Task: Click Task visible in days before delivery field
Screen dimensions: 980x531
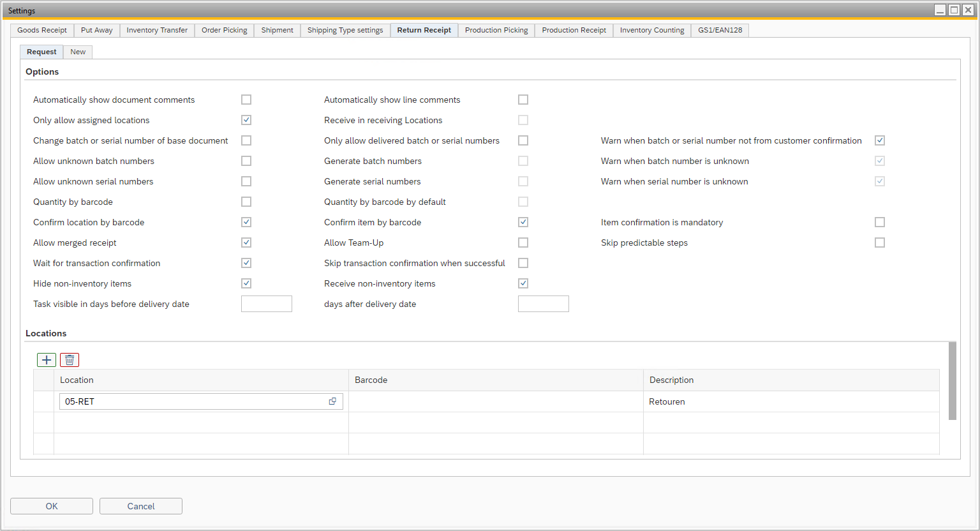Action: (x=267, y=304)
